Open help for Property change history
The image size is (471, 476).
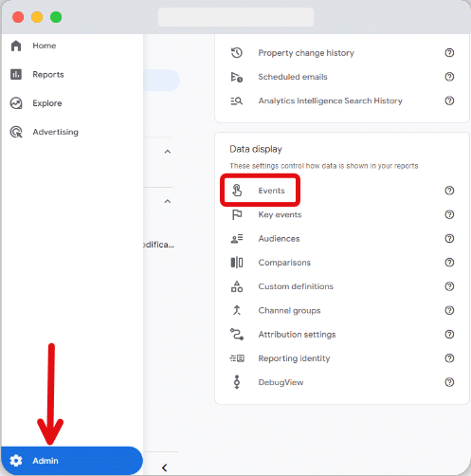click(449, 53)
